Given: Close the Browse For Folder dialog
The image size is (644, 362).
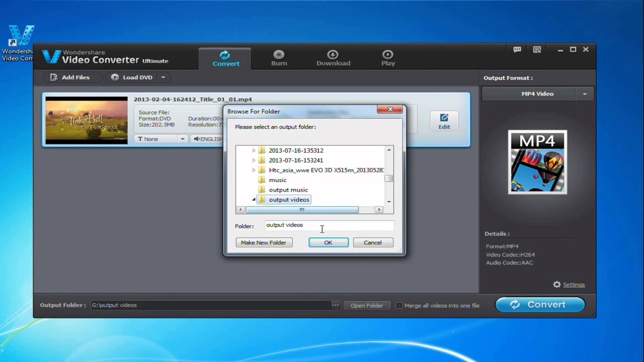Looking at the screenshot, I should click(x=390, y=110).
